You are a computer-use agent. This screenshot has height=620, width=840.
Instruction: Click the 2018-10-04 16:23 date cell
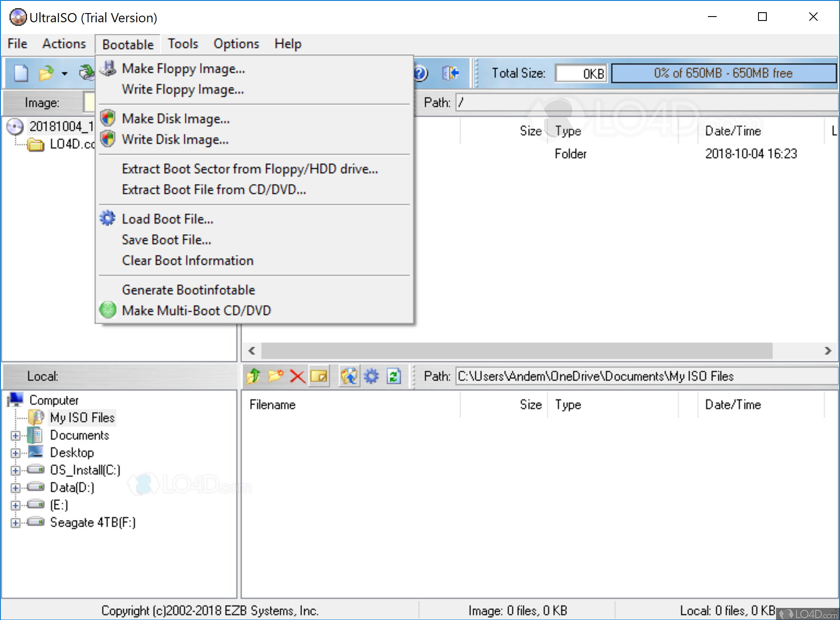[x=751, y=153]
